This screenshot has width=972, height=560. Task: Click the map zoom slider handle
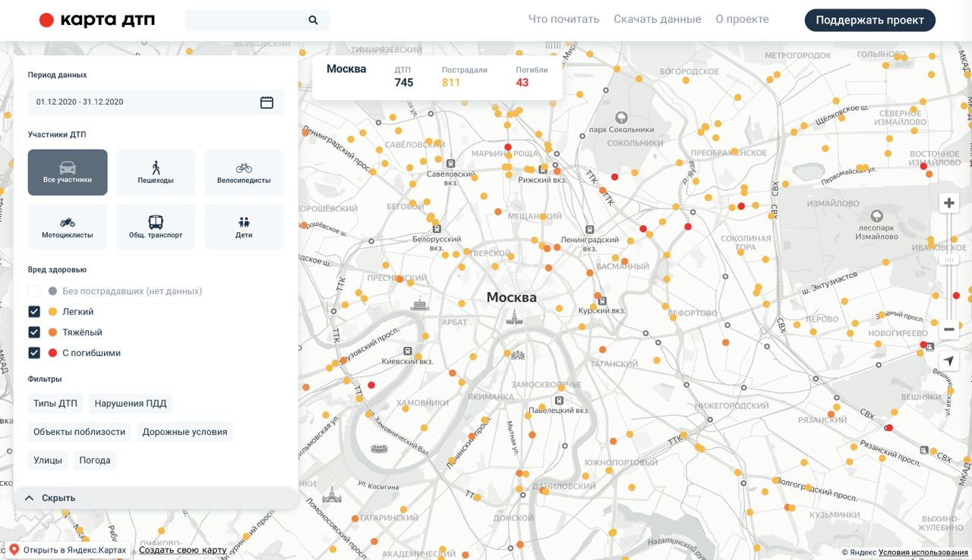click(948, 260)
